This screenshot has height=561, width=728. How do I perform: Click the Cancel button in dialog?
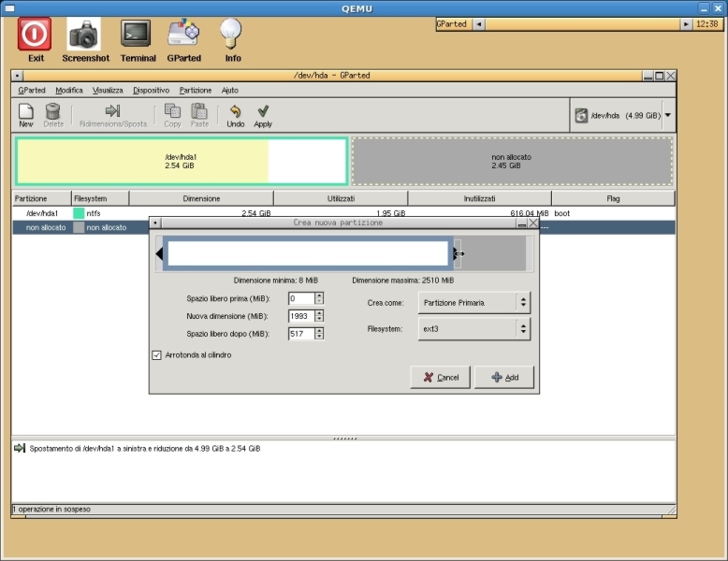point(440,377)
